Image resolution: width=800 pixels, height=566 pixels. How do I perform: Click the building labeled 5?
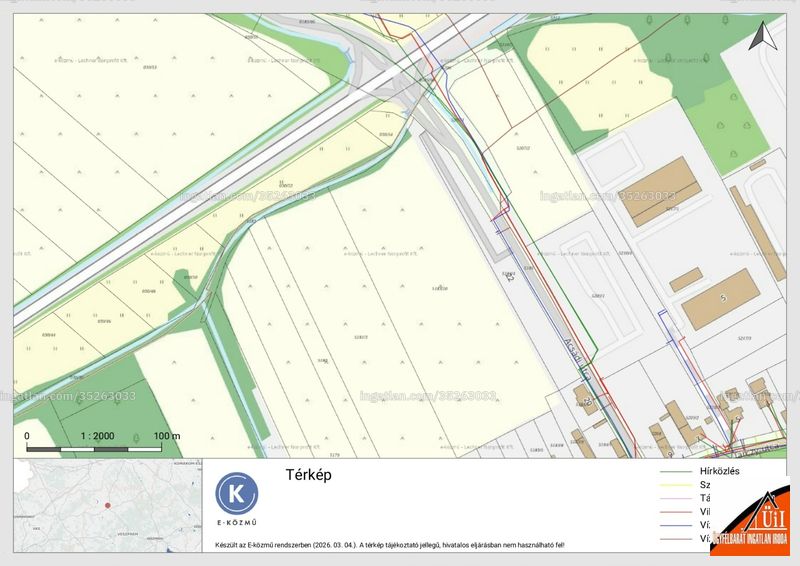[x=720, y=299]
